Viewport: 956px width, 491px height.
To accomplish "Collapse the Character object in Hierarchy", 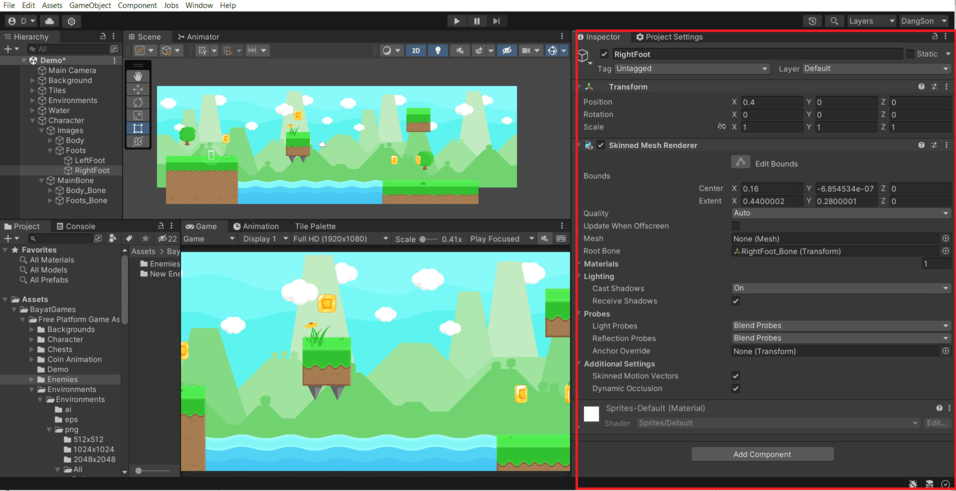I will 33,120.
